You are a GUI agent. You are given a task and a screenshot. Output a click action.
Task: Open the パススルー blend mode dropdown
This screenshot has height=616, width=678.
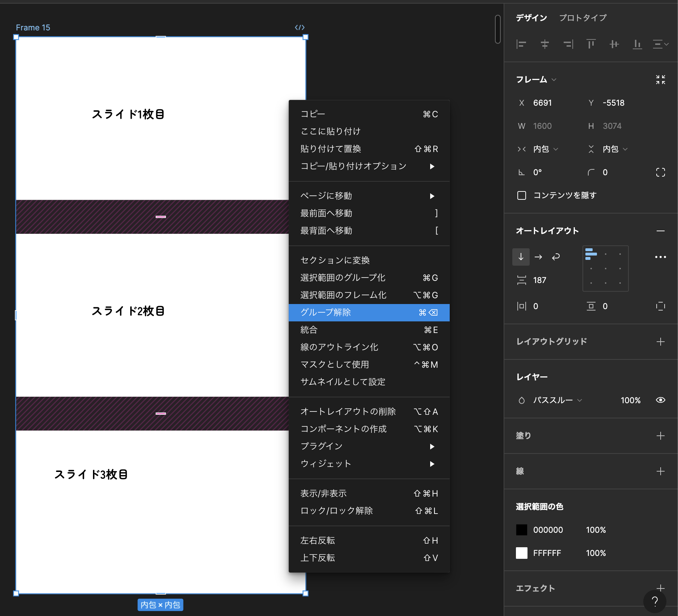click(557, 400)
